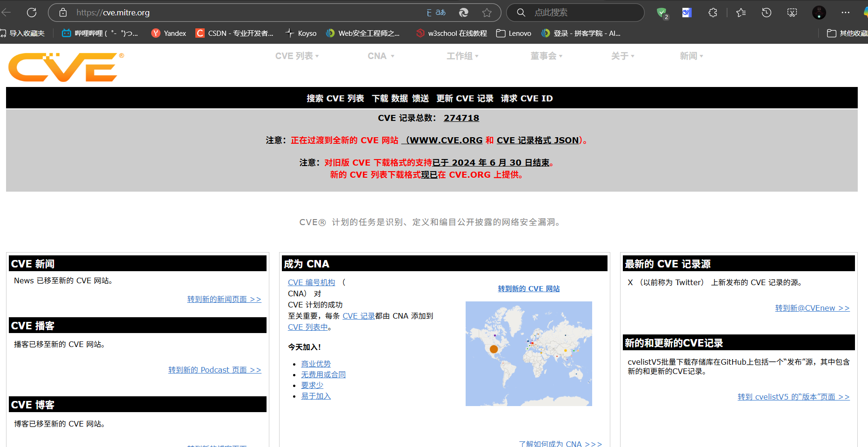Click 转到新的 CVE 网站 link
Image resolution: width=868 pixels, height=447 pixels.
pos(529,289)
